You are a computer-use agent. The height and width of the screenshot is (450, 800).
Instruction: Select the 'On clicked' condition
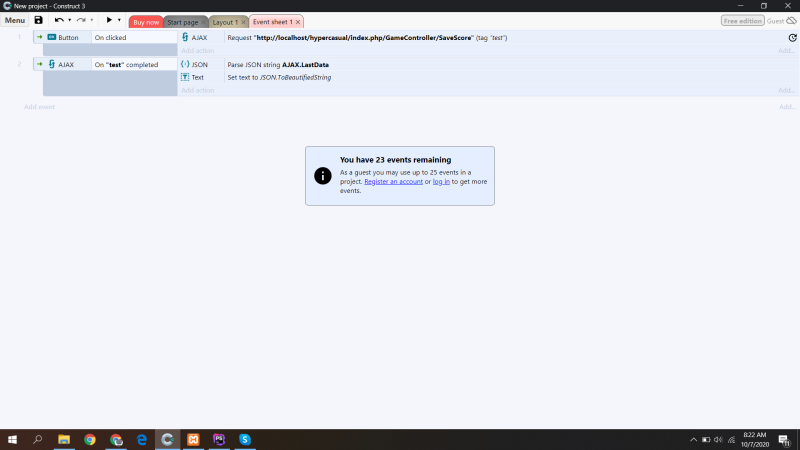pyautogui.click(x=134, y=38)
